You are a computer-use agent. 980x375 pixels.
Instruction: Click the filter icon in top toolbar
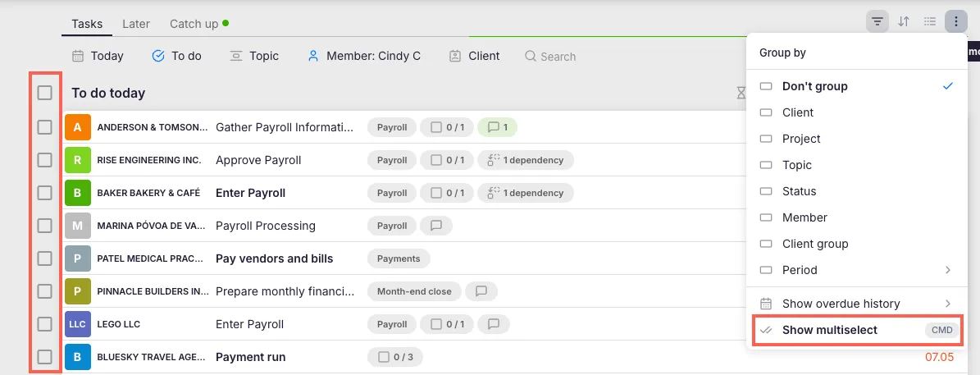tap(877, 21)
